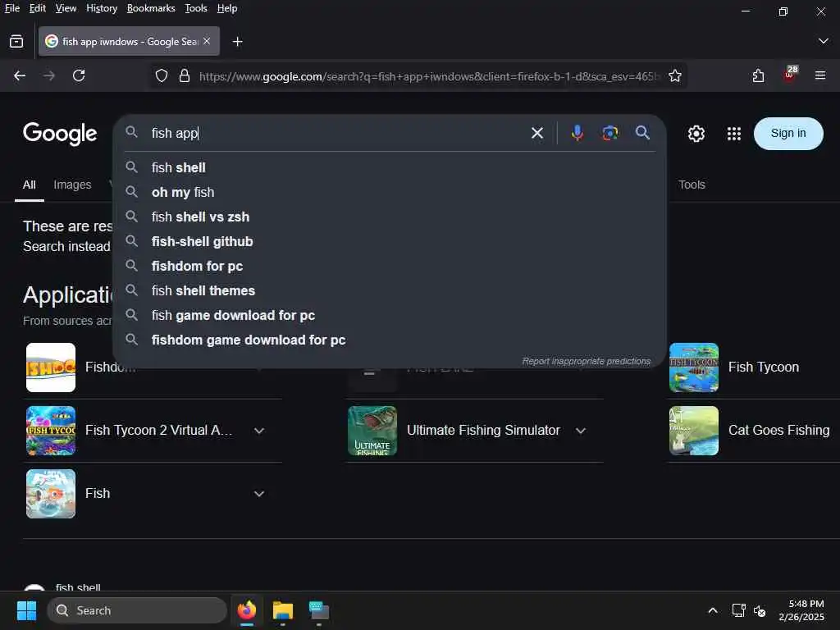The image size is (840, 630).
Task: Open File Explorer from the taskbar
Action: [x=283, y=610]
